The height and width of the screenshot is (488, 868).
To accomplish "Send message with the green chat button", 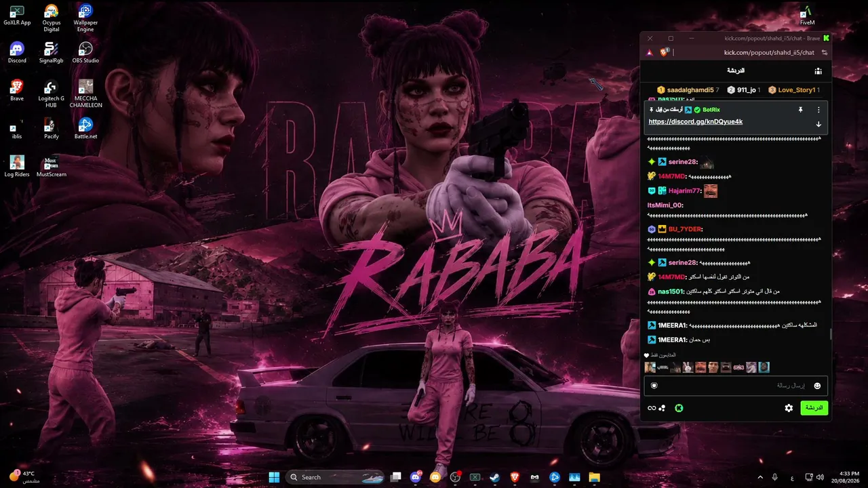I will click(814, 408).
